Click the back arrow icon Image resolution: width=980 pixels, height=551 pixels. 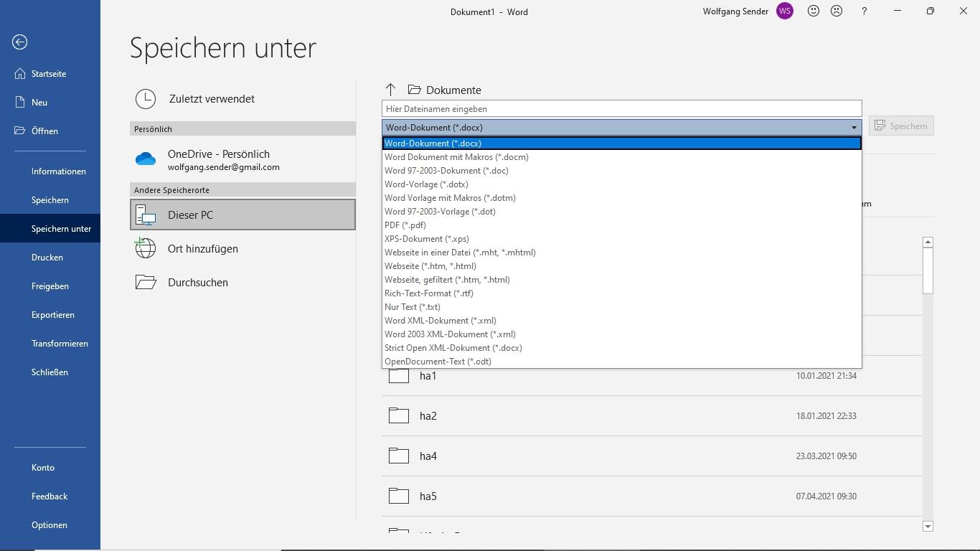click(x=20, y=42)
